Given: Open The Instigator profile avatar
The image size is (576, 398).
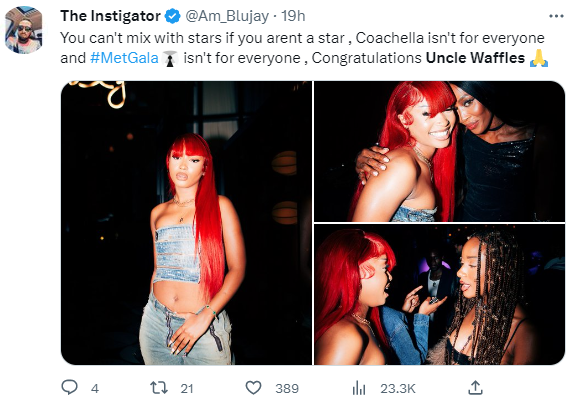Looking at the screenshot, I should [24, 30].
